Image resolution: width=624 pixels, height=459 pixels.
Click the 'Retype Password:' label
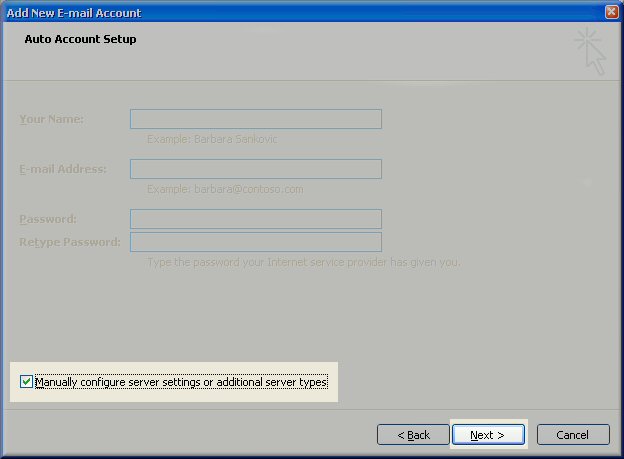[x=69, y=242]
